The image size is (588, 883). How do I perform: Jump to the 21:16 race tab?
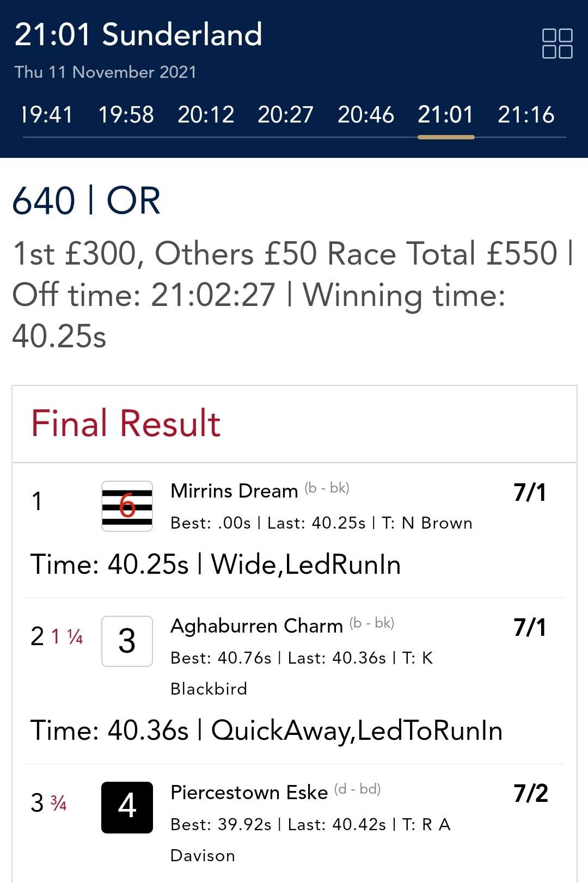click(x=526, y=115)
